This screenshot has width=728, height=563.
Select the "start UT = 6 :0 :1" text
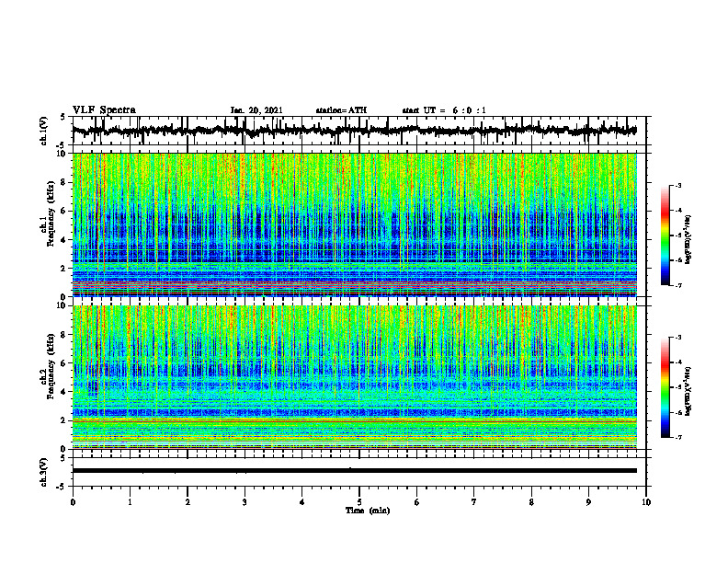(444, 110)
